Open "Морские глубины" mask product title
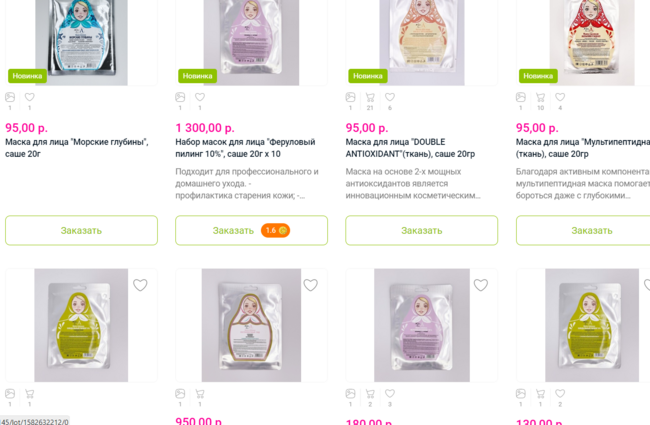This screenshot has width=650, height=425. point(77,148)
